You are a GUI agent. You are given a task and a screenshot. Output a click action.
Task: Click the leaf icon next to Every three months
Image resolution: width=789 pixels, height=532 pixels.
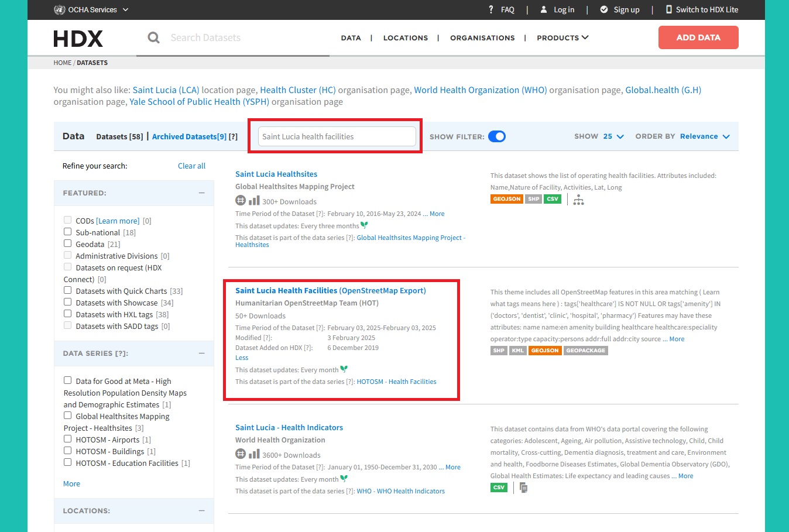(365, 225)
